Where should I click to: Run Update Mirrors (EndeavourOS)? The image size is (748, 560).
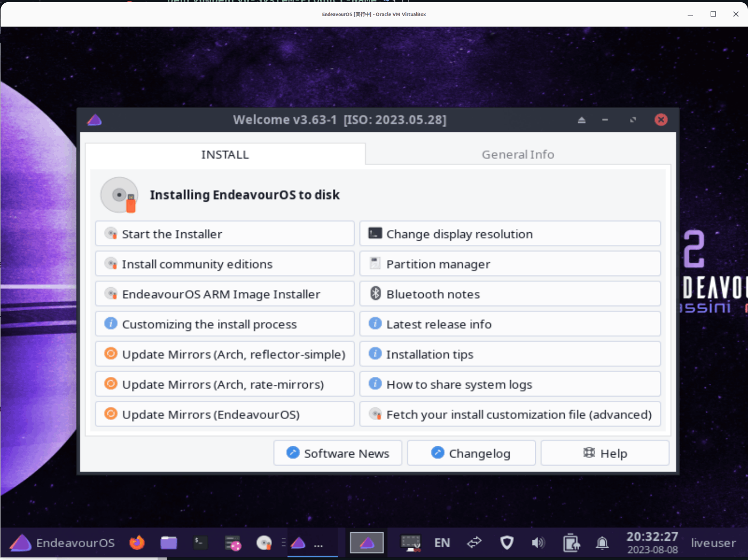225,414
